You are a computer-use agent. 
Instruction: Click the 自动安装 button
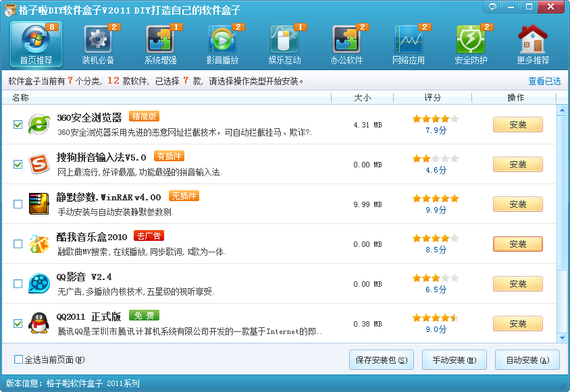pos(529,360)
